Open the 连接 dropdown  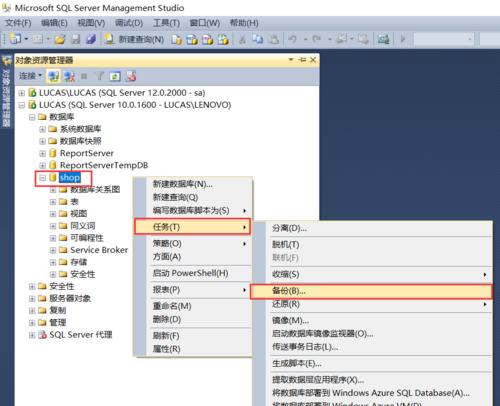pos(30,76)
